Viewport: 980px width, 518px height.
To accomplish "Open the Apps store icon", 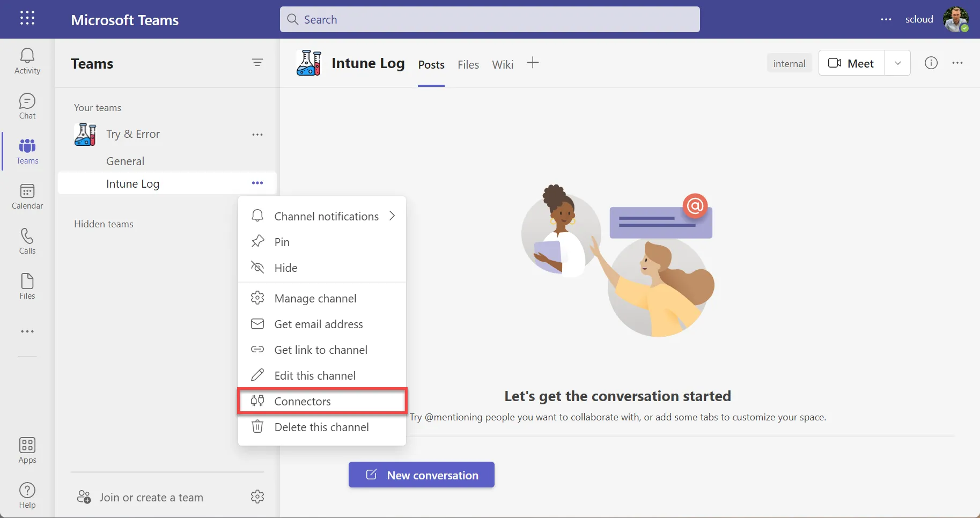I will [x=27, y=450].
